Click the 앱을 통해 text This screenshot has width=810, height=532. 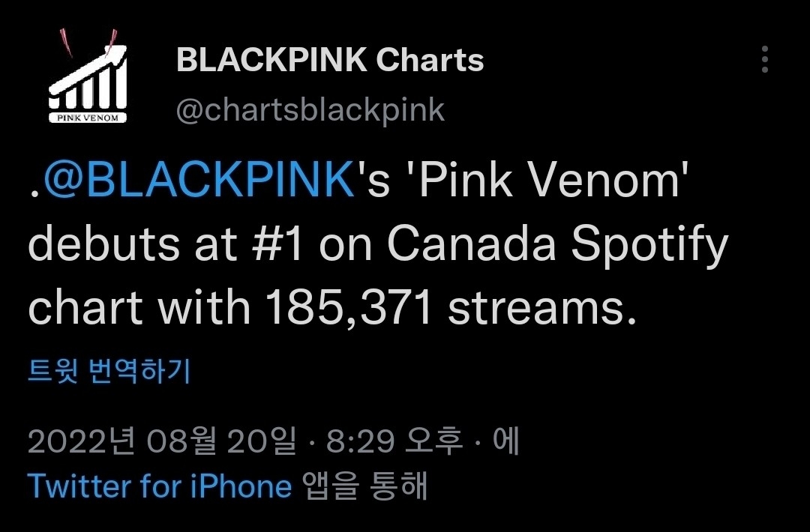(x=365, y=486)
